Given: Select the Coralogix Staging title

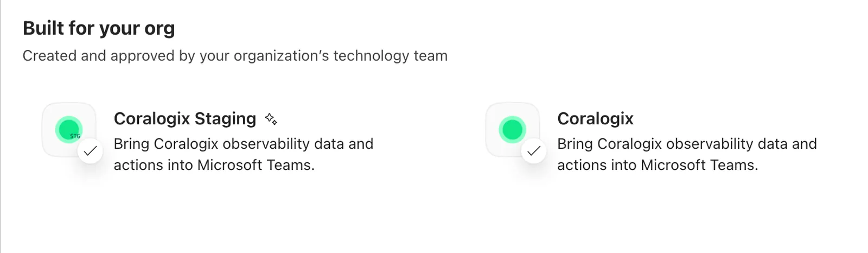Looking at the screenshot, I should pos(185,118).
